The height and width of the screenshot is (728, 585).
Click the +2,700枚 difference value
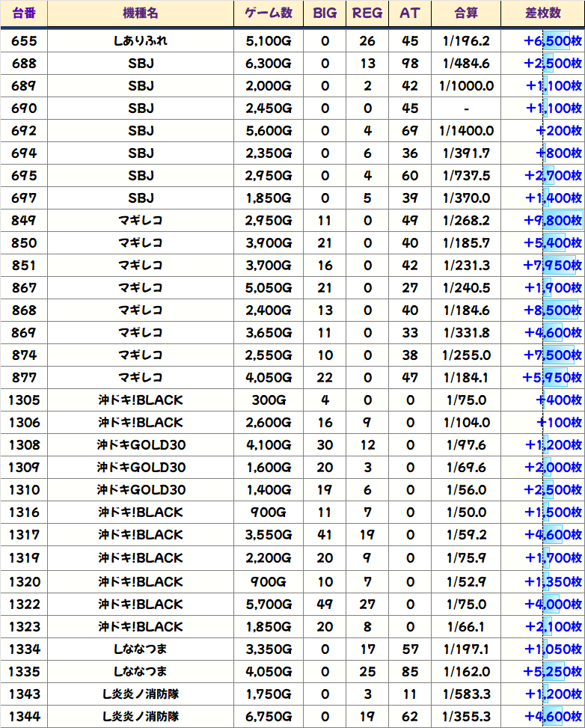(x=553, y=176)
